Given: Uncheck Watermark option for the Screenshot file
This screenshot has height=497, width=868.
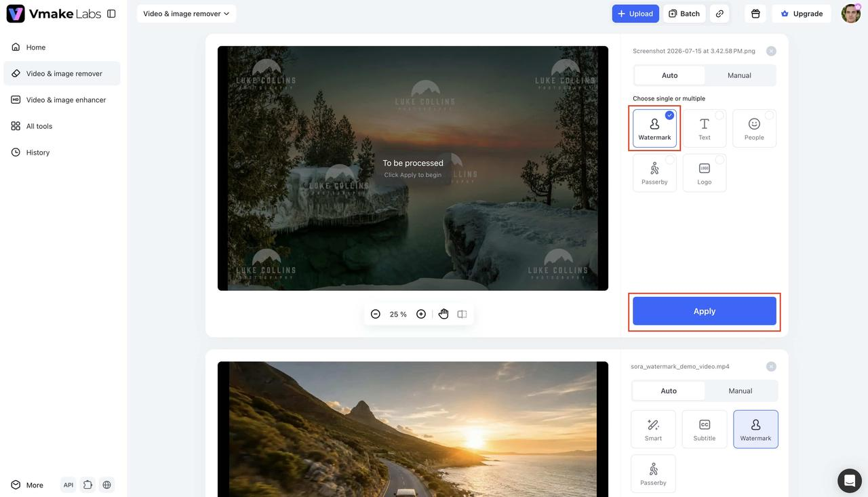Looking at the screenshot, I should pos(654,128).
